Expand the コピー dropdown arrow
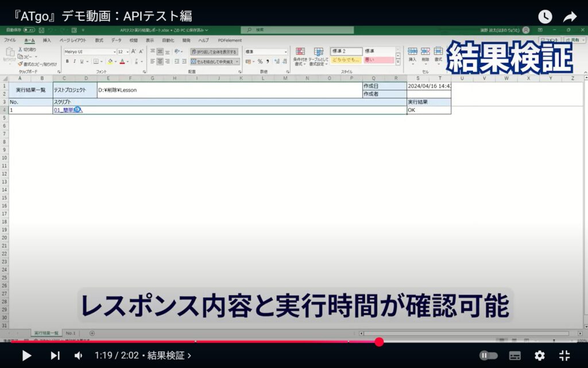Viewport: 588px width, 368px height. [x=36, y=57]
